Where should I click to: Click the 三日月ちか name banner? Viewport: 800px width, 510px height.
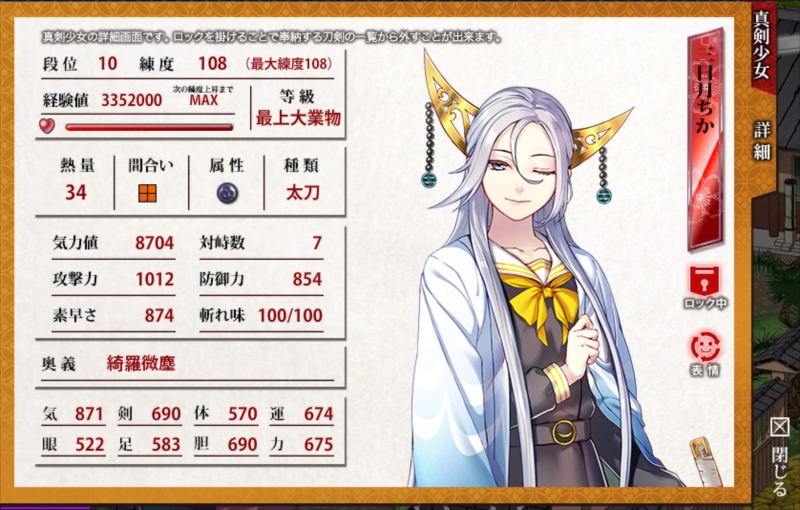[705, 139]
